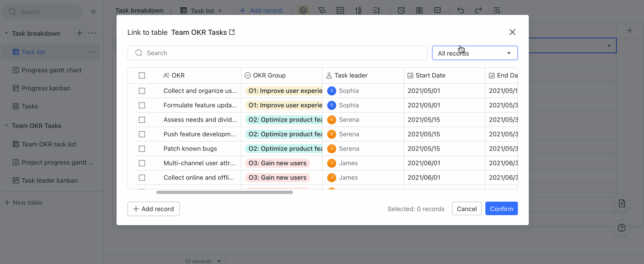The width and height of the screenshot is (644, 264).
Task: Click the horizontal scrollbar in records table
Action: 225,192
